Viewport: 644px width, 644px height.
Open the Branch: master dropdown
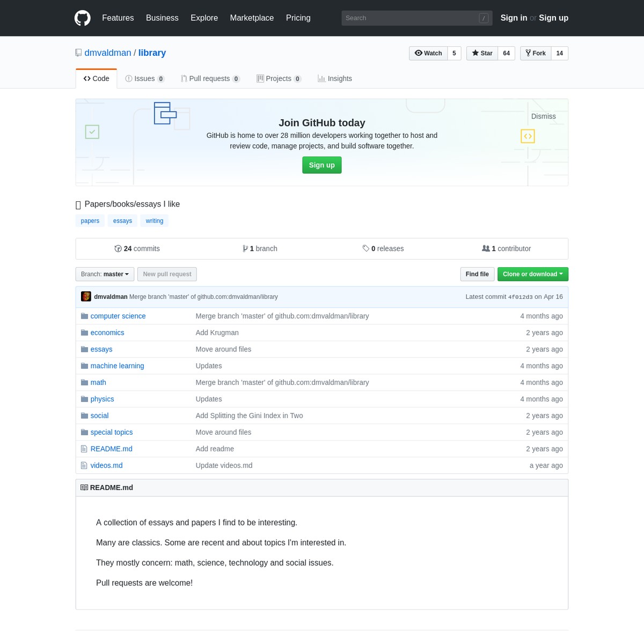pos(105,274)
